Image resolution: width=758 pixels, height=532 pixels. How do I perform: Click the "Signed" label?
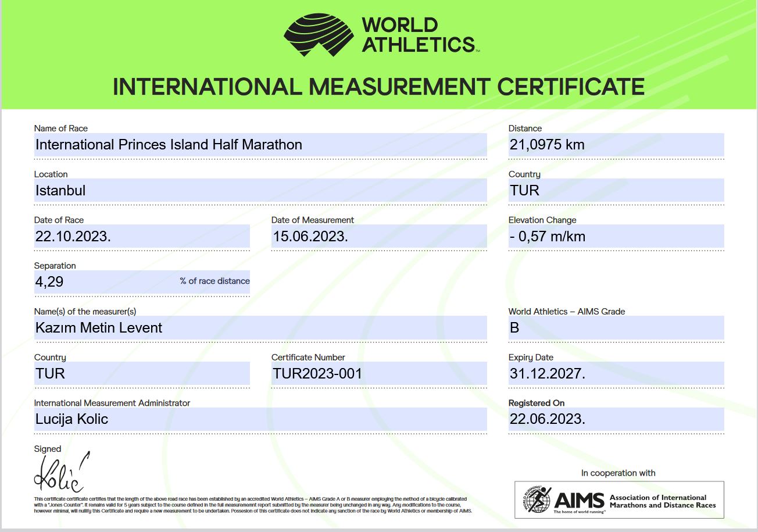tap(48, 449)
